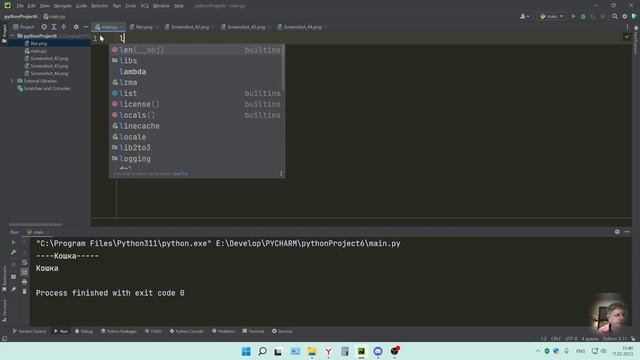Collapse All icon in Project panel header
Screen dimensions: 640x360
pos(64,27)
